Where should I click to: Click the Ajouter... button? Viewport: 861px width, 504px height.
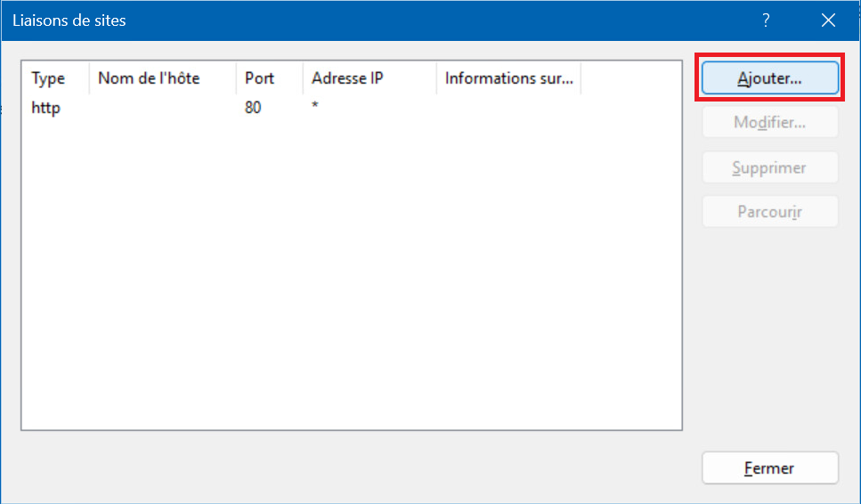[x=769, y=77]
